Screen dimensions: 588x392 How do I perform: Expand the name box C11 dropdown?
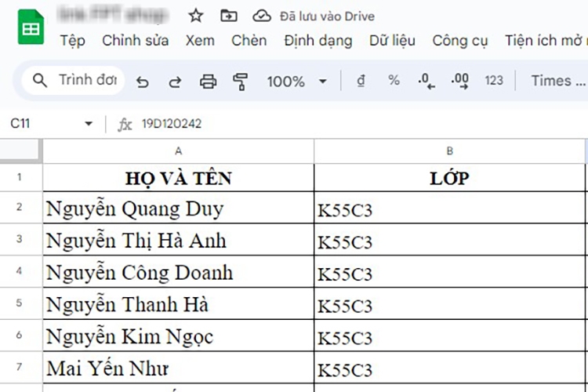(89, 123)
